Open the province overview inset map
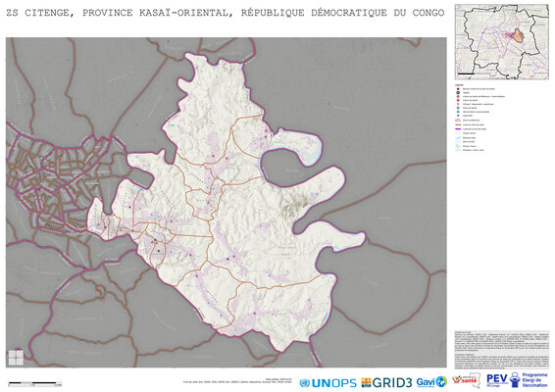Viewport: 555px width, 392px height. tap(501, 42)
